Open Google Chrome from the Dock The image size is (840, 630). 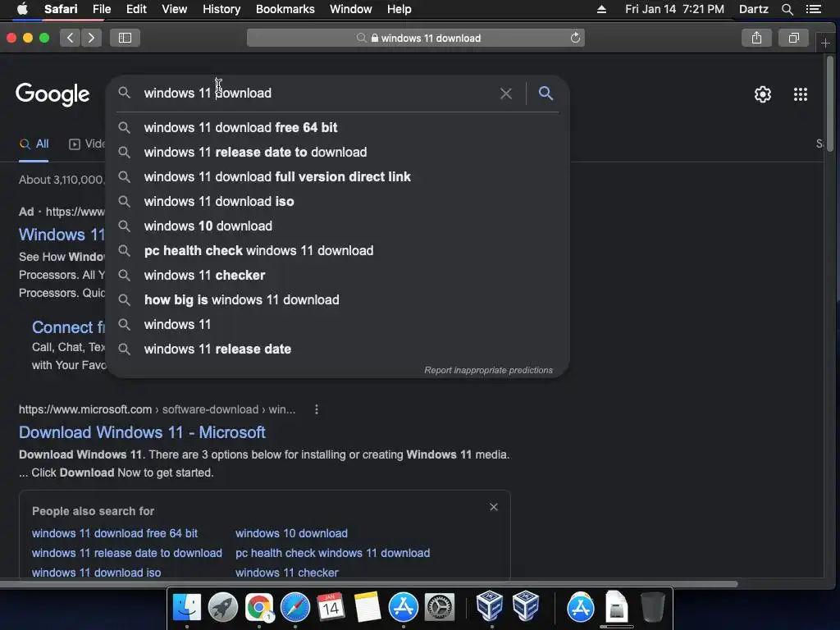coord(259,607)
